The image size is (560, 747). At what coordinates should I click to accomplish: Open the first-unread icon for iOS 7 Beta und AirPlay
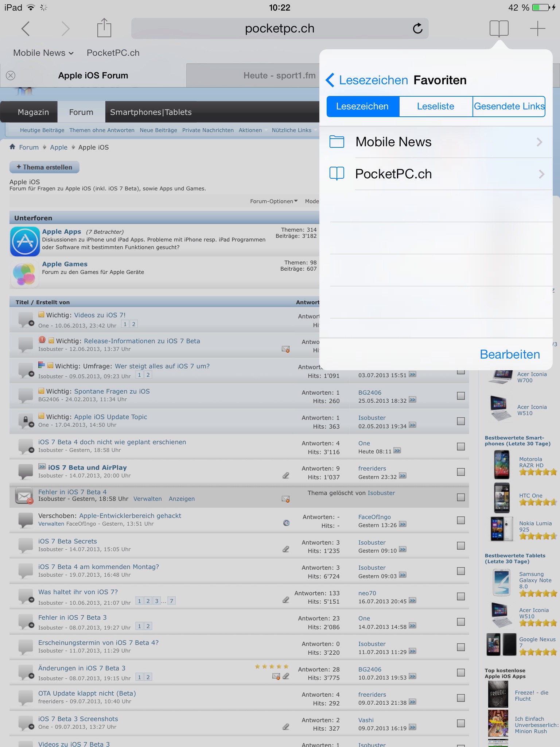[42, 467]
